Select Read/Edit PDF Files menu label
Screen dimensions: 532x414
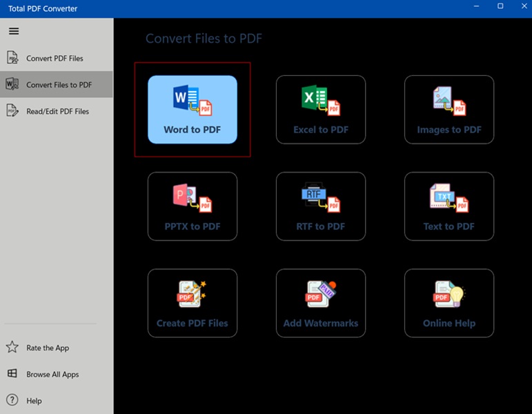point(58,111)
